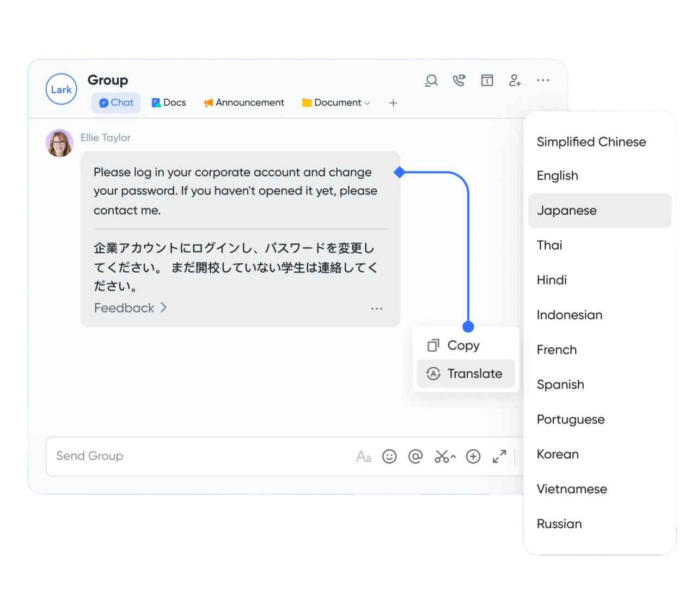697x616 pixels.
Task: Click the Ellie Taylor sender name
Action: 106,138
